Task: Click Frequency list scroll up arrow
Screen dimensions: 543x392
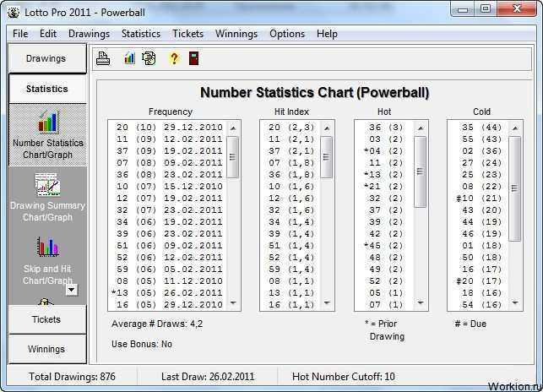Action: pos(233,128)
